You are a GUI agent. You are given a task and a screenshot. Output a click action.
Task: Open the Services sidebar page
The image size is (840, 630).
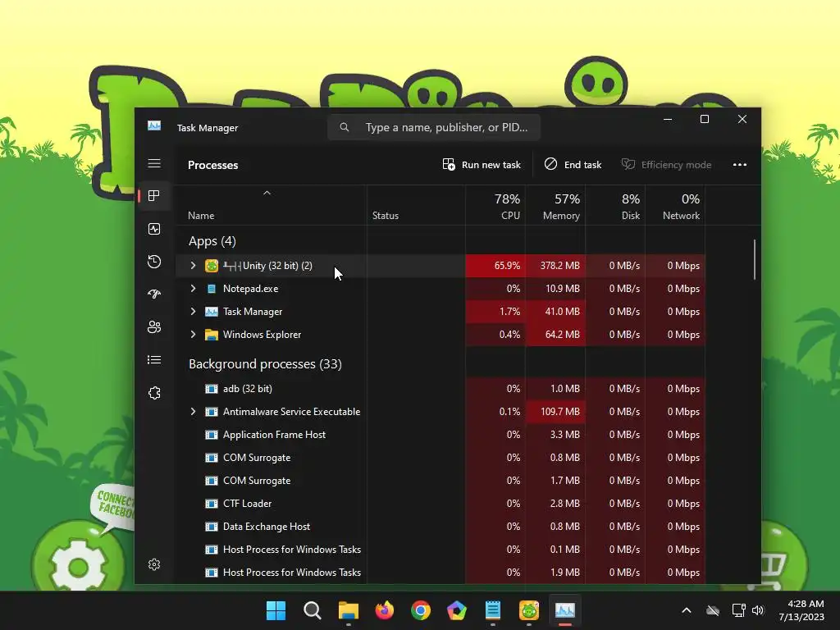coord(154,393)
